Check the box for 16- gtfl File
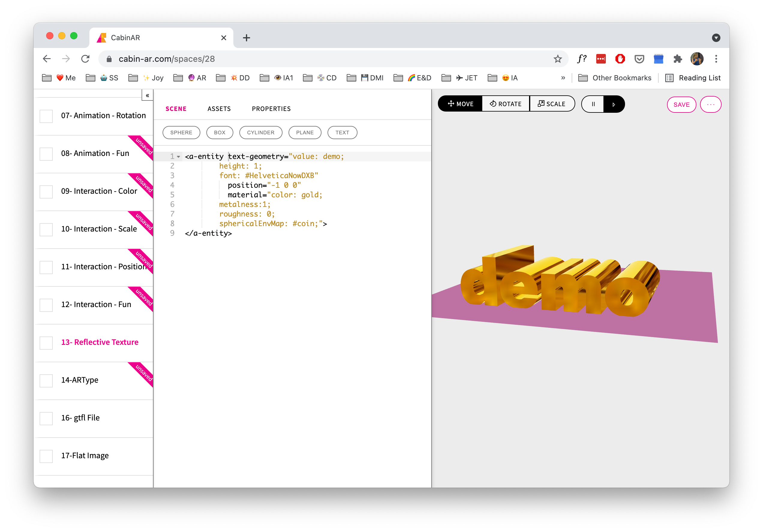The width and height of the screenshot is (763, 532). click(46, 418)
